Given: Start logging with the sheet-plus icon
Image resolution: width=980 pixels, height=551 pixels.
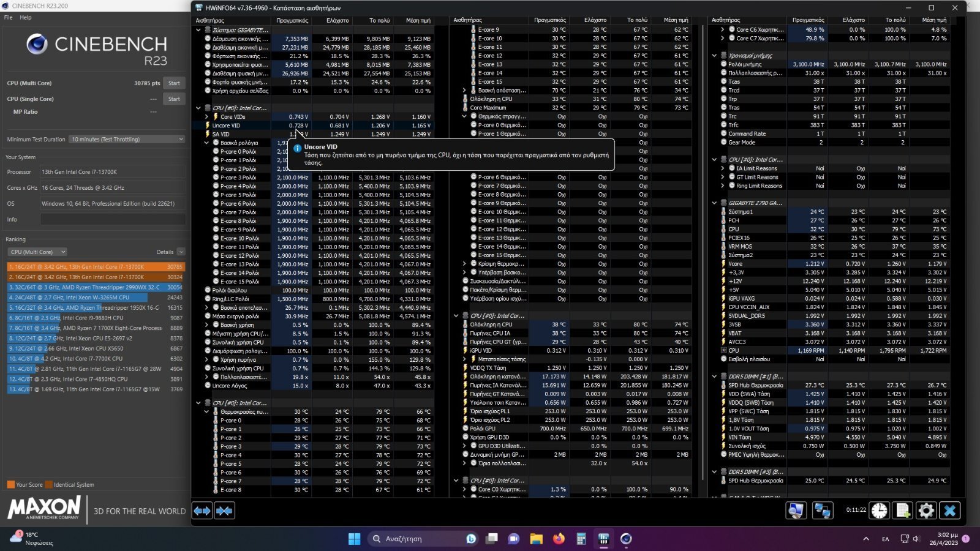Looking at the screenshot, I should click(x=903, y=511).
